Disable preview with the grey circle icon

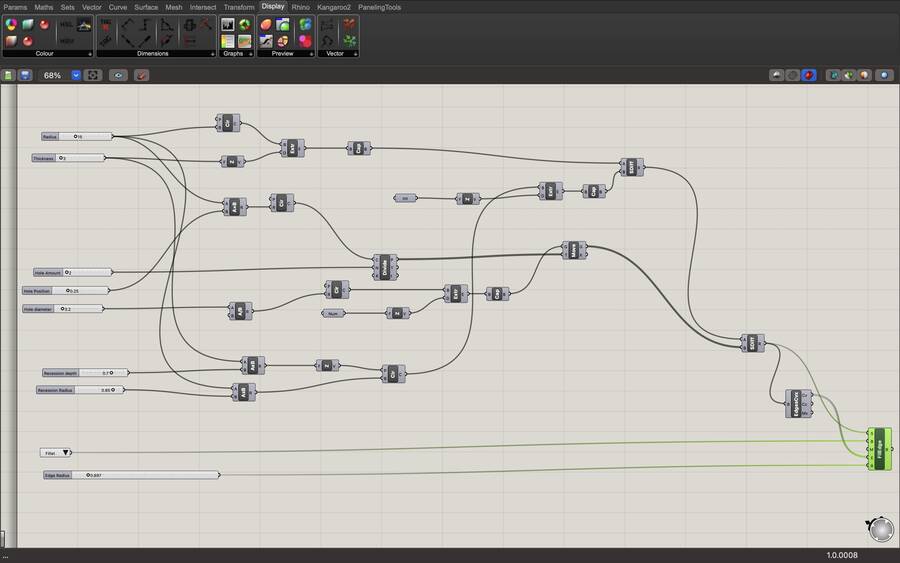point(792,75)
